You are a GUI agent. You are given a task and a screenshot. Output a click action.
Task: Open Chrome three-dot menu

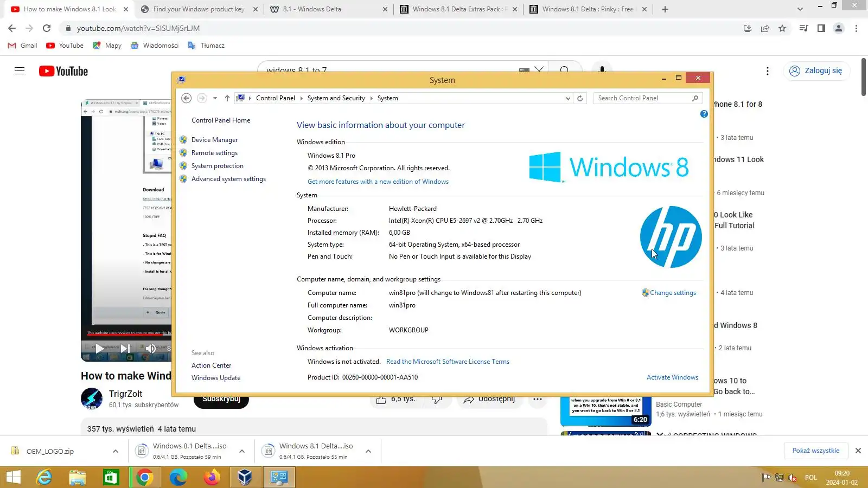point(856,28)
